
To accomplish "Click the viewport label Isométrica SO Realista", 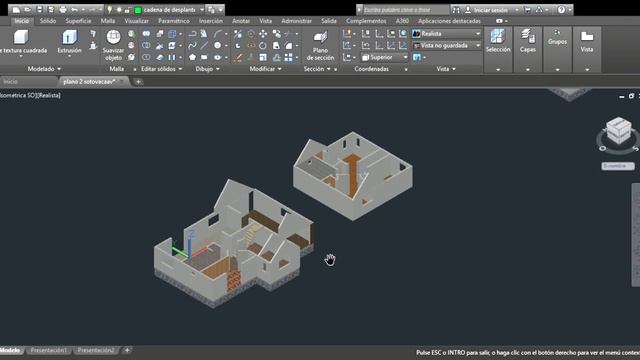I will (30, 96).
